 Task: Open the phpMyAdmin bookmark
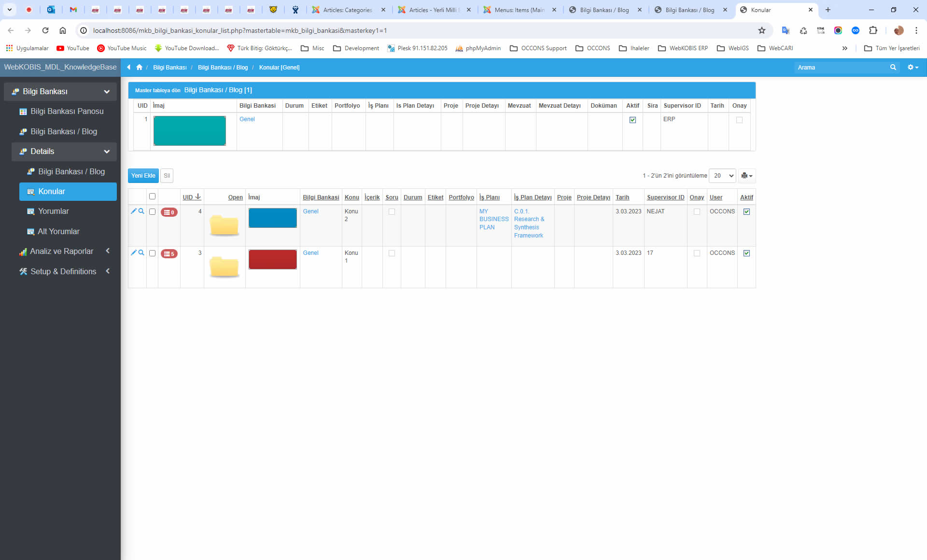click(478, 48)
